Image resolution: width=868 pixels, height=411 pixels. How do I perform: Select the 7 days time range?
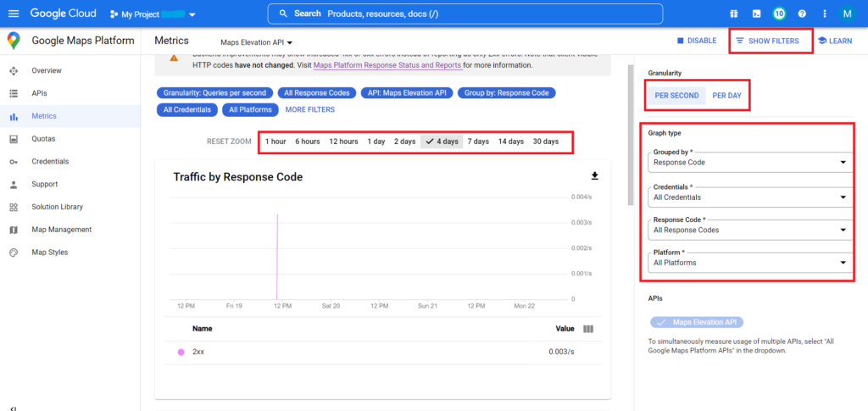478,142
